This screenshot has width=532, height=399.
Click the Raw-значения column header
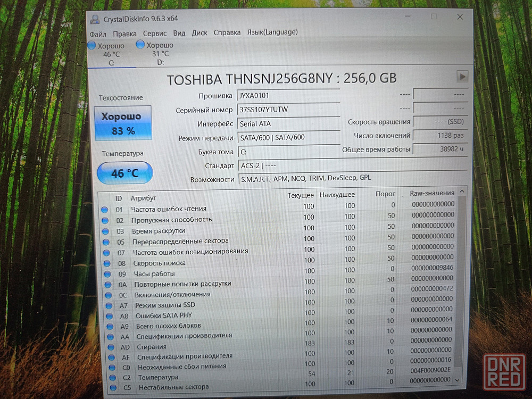[x=432, y=193]
